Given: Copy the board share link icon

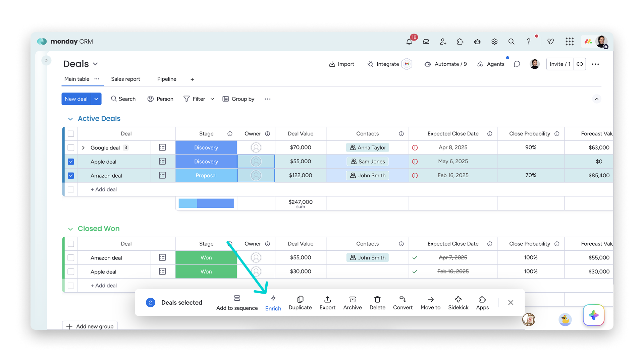Looking at the screenshot, I should click(580, 64).
